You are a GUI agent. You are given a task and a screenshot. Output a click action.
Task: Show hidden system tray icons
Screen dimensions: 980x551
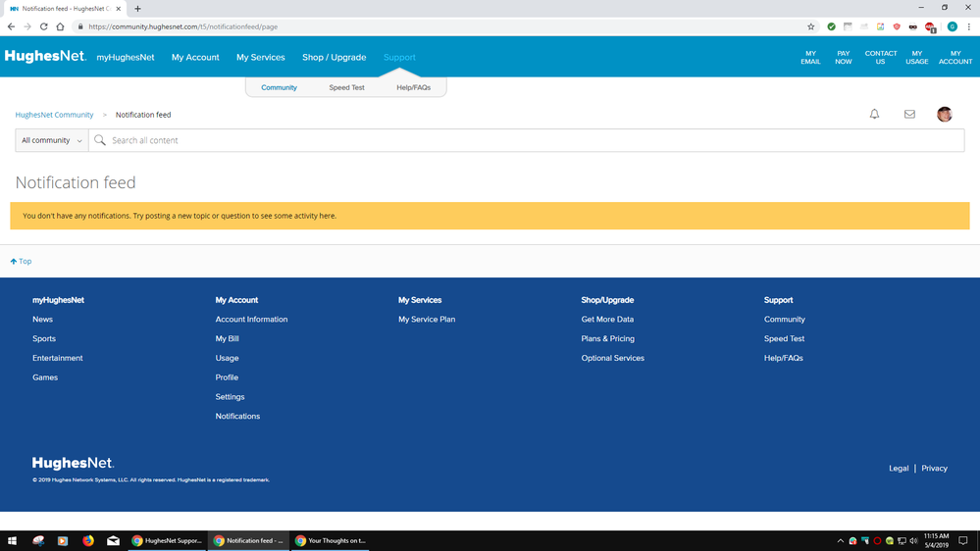[840, 540]
